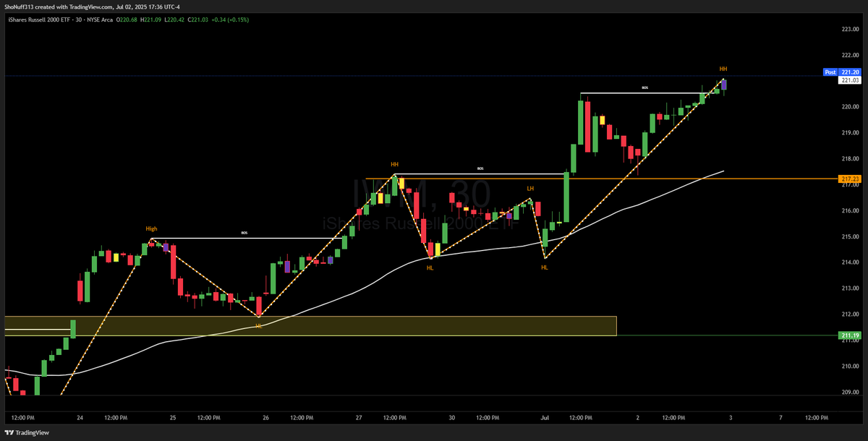Select the yellow demand zone rectangle
The image size is (868, 441).
point(310,326)
